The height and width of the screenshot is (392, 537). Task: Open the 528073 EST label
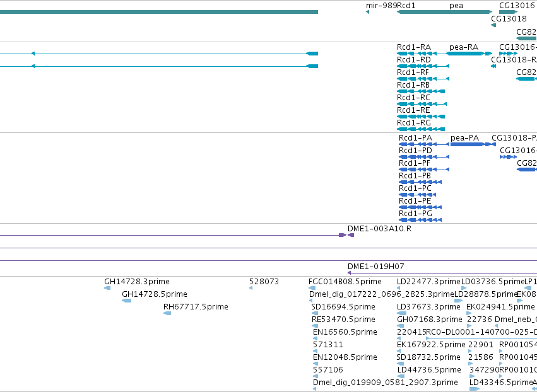pos(264,282)
